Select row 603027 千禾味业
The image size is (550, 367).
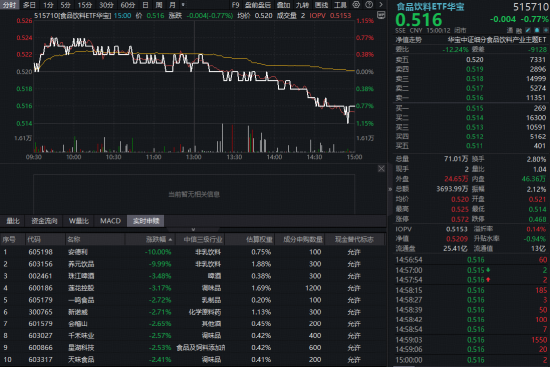193,336
